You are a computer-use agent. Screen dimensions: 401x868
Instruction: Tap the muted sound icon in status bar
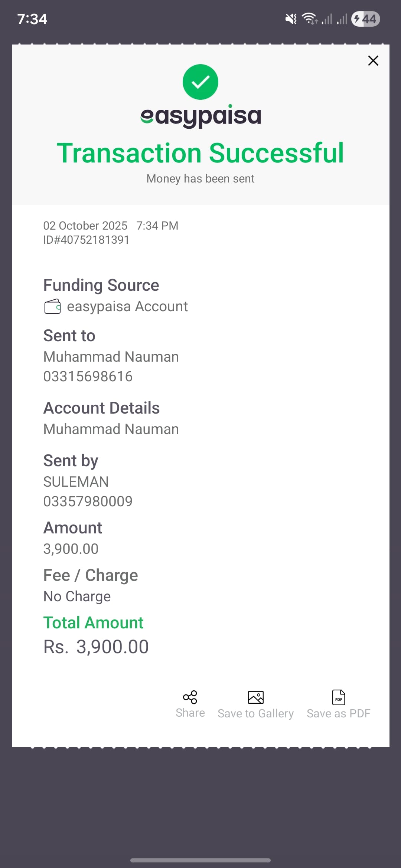pos(291,19)
